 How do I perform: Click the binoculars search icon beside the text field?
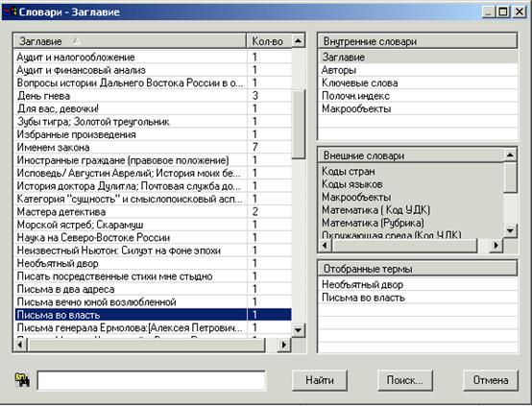(x=22, y=380)
